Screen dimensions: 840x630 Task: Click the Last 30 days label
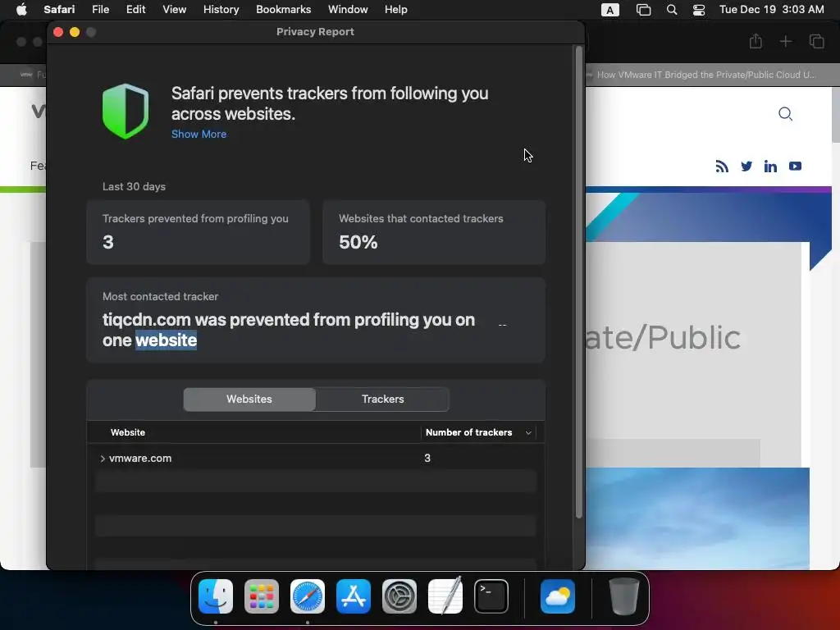pos(134,186)
